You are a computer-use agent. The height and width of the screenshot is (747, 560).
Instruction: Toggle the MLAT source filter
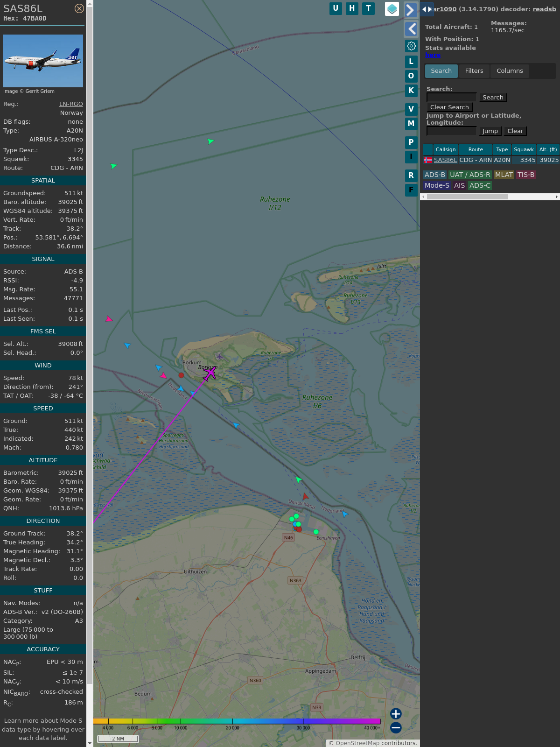[x=504, y=175]
